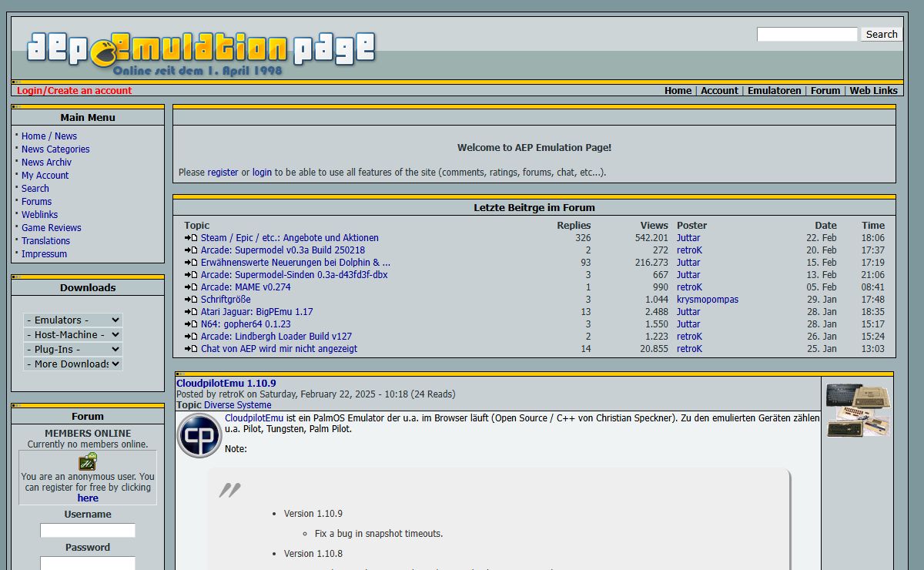The height and width of the screenshot is (570, 924).
Task: Click the CloudpilotEmu CP logo icon
Action: pyautogui.click(x=199, y=435)
